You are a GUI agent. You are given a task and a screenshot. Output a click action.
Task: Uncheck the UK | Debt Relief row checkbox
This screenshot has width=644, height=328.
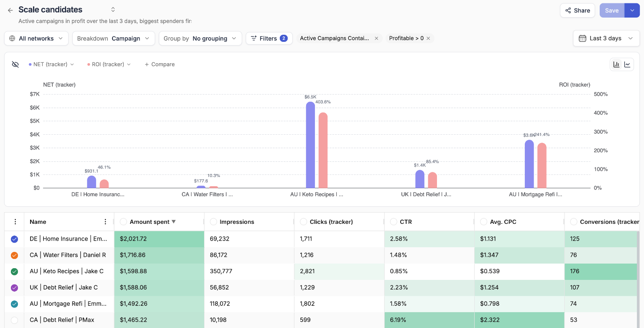pyautogui.click(x=14, y=288)
